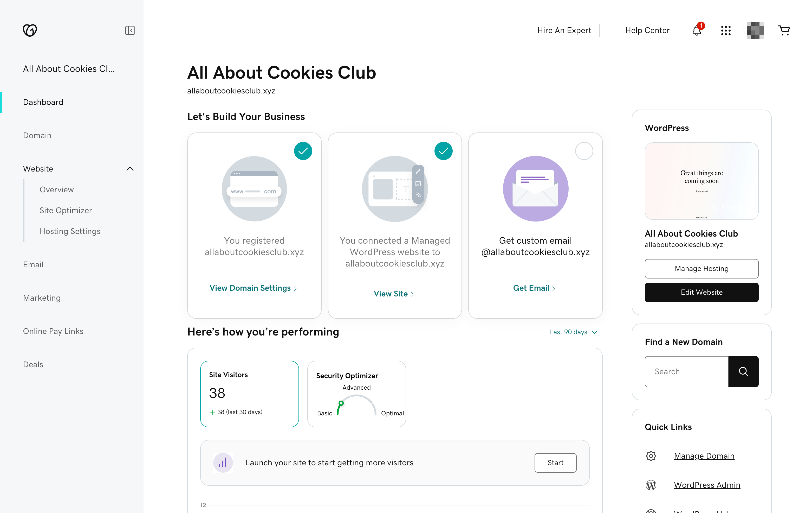The height and width of the screenshot is (513, 812).
Task: Open the Last 90 days dropdown
Action: pos(574,332)
